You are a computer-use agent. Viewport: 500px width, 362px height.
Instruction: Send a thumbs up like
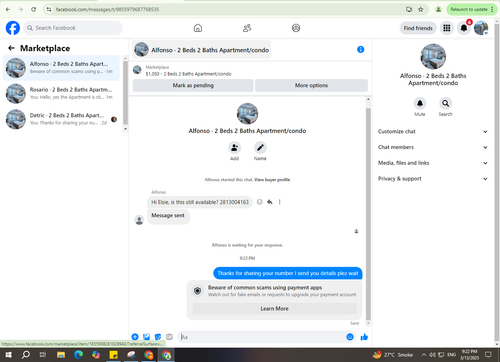(364, 337)
